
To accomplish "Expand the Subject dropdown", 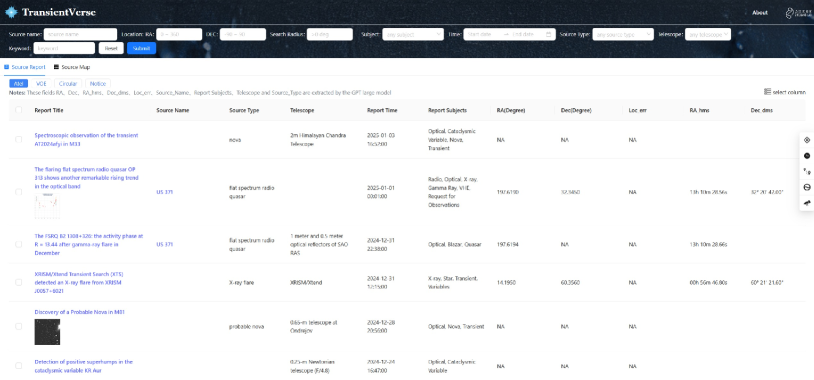I will point(413,34).
